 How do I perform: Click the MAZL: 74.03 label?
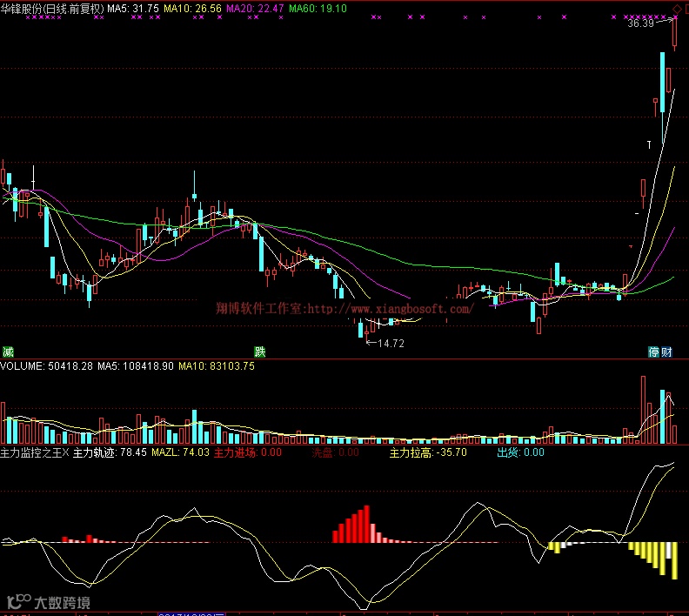point(180,452)
